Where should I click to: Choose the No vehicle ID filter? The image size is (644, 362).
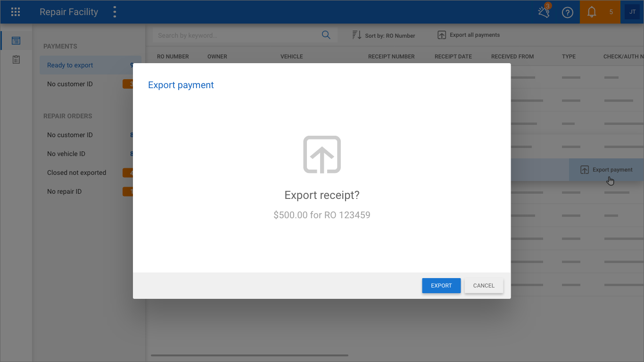(x=66, y=154)
